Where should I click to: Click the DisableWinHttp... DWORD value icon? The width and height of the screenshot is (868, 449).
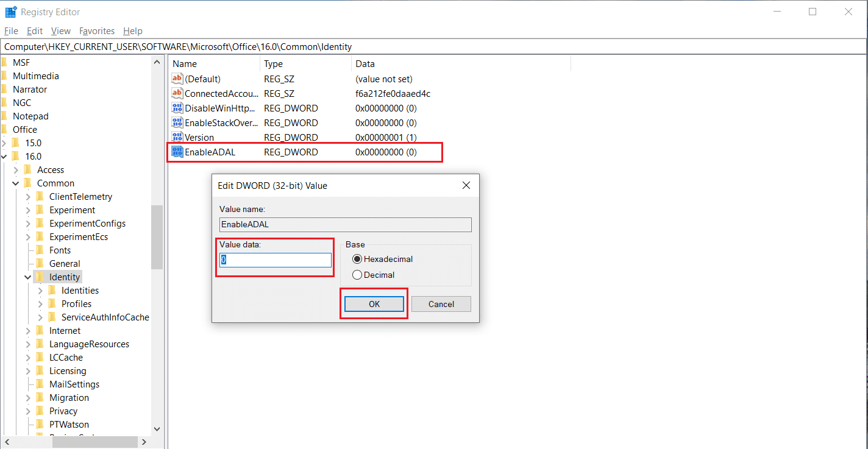[x=177, y=108]
